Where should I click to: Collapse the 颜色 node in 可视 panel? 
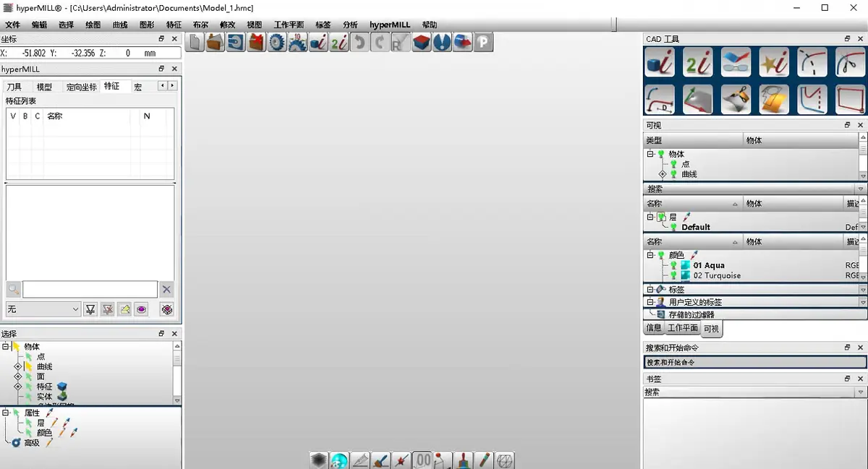[x=650, y=255]
